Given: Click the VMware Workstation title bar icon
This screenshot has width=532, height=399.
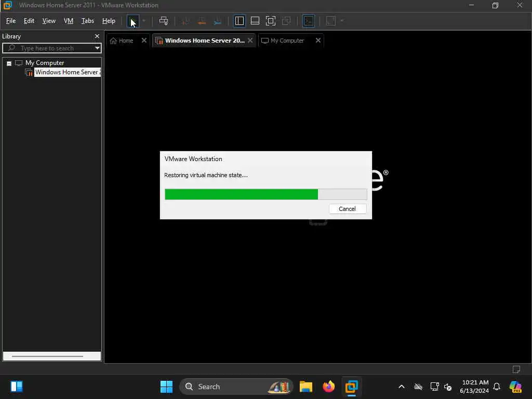Looking at the screenshot, I should tap(7, 5).
